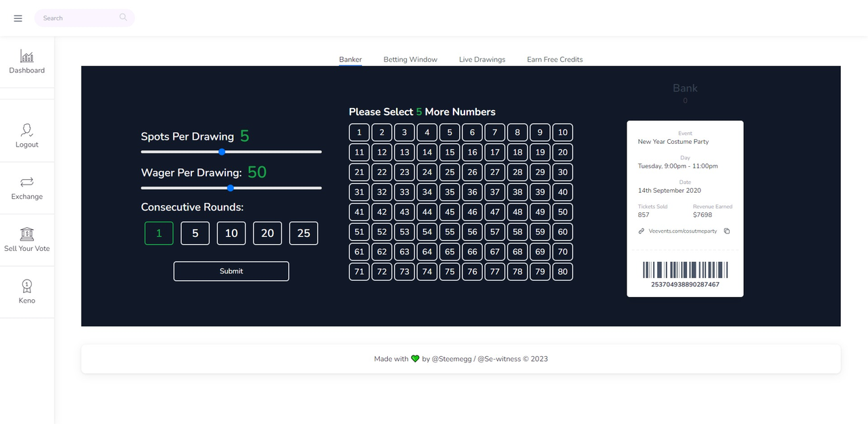The height and width of the screenshot is (424, 868).
Task: Click the Bank balance label
Action: tap(685, 88)
